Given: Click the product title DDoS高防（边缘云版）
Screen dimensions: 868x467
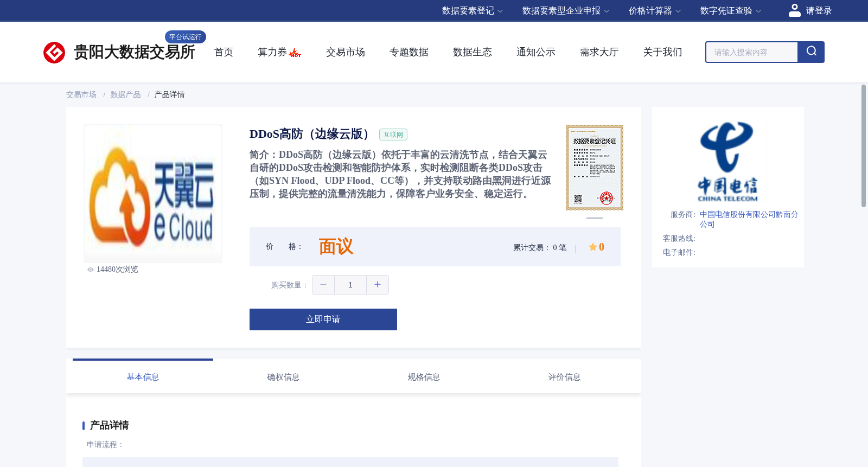Looking at the screenshot, I should coord(311,134).
